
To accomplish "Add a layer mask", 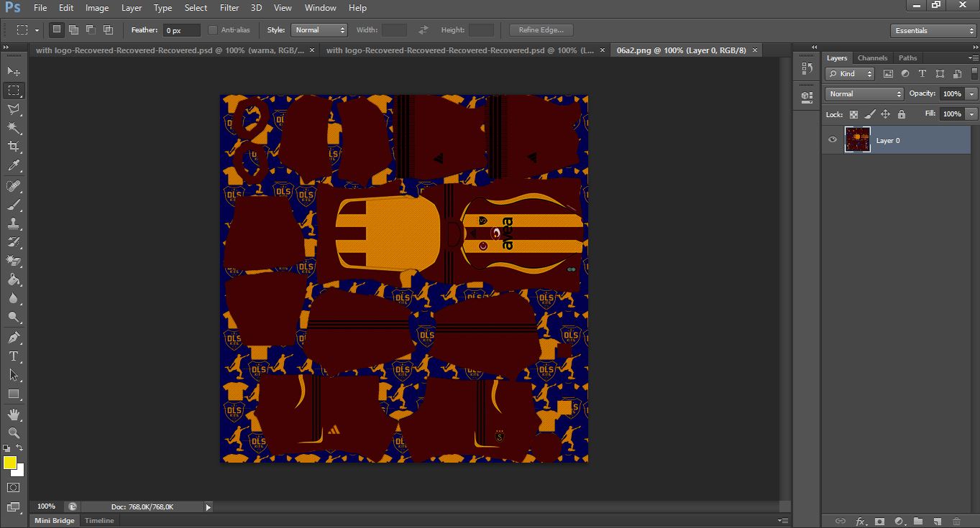I will (879, 521).
